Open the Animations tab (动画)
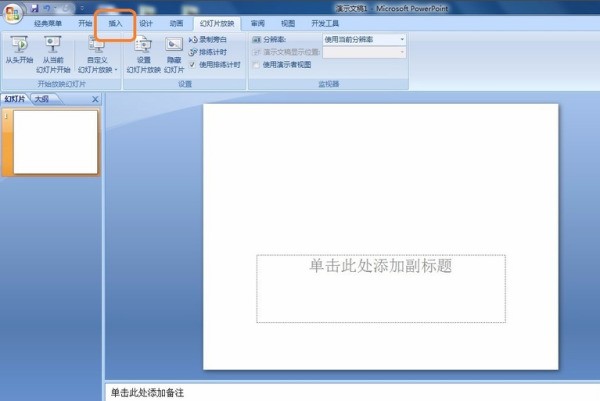This screenshot has height=401, width=600. [175, 23]
